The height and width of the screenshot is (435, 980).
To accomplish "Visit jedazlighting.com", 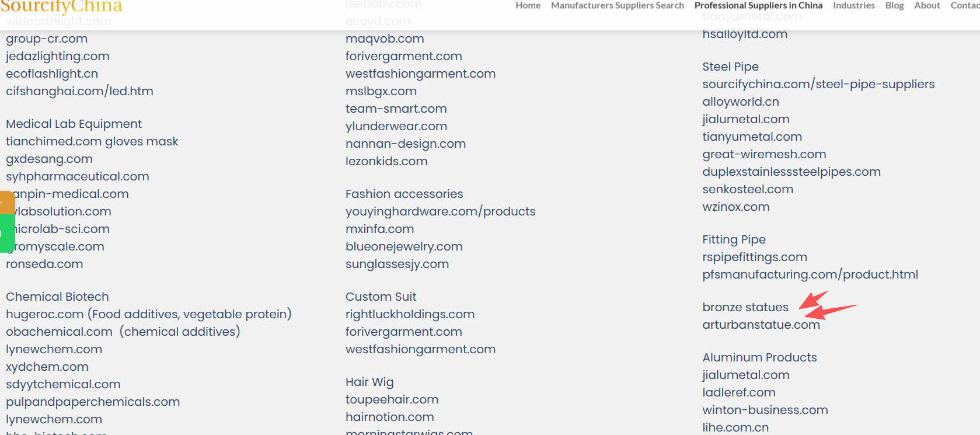I will (x=58, y=57).
